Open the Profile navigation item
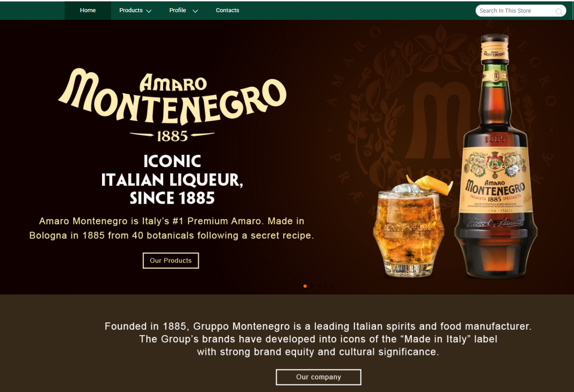574x392 pixels. [x=177, y=10]
